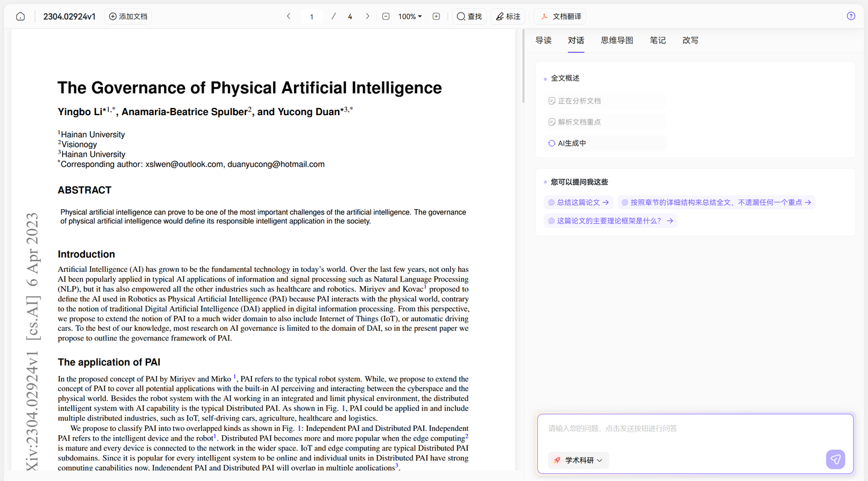Click the 这篇论文的主要理论框架是什么 suggestion
The width and height of the screenshot is (868, 481).
[611, 221]
